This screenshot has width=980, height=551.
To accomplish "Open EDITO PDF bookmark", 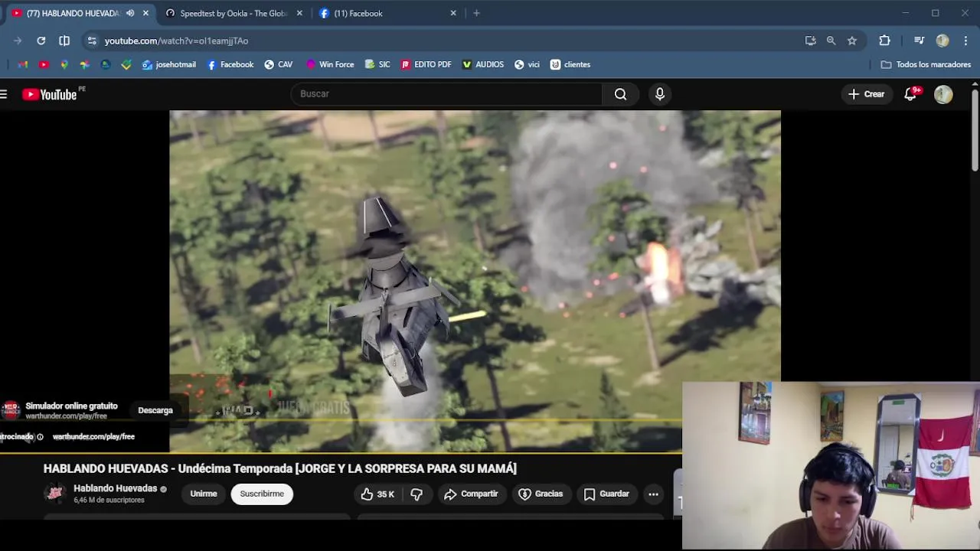I will pos(426,64).
